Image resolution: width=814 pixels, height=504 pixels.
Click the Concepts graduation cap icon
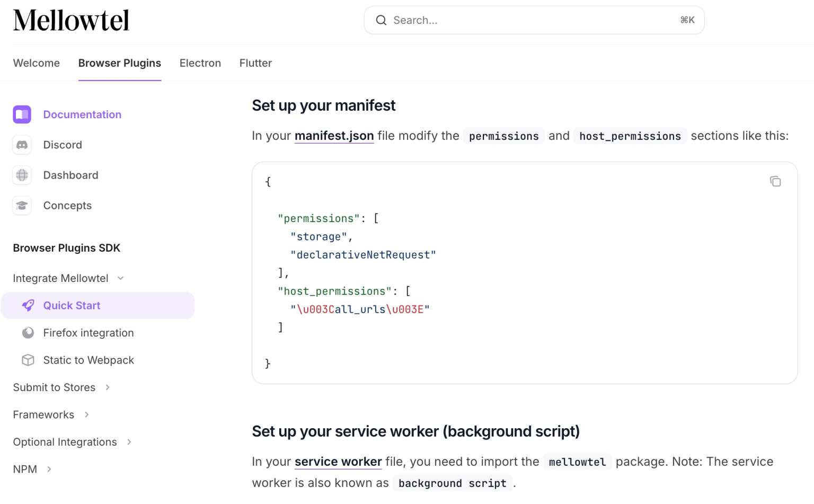click(22, 206)
